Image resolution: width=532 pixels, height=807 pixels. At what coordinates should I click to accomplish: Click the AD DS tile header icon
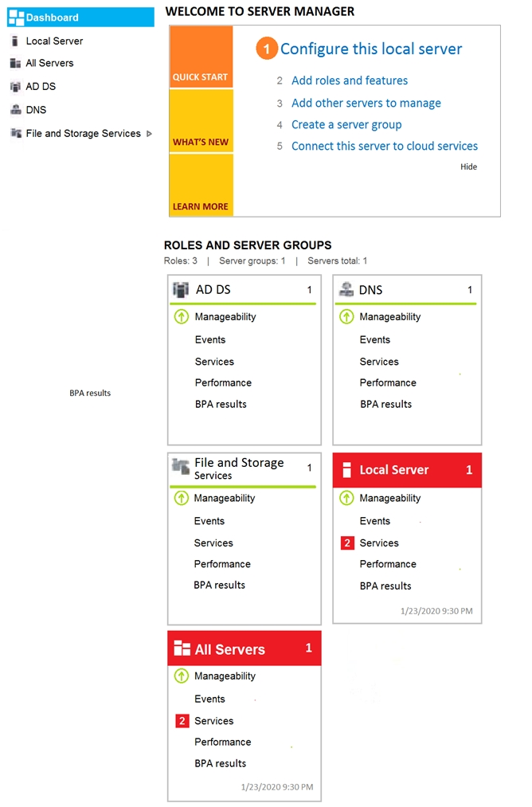pos(181,290)
